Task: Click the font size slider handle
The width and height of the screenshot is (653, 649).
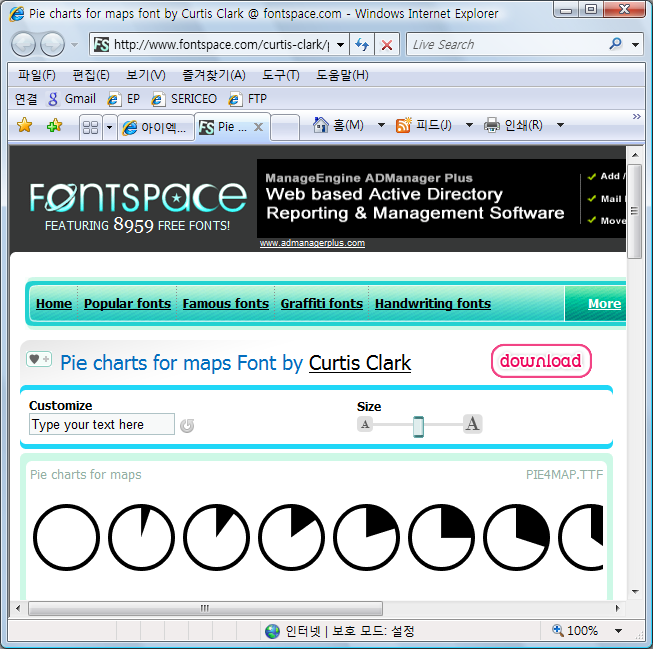Action: tap(419, 427)
